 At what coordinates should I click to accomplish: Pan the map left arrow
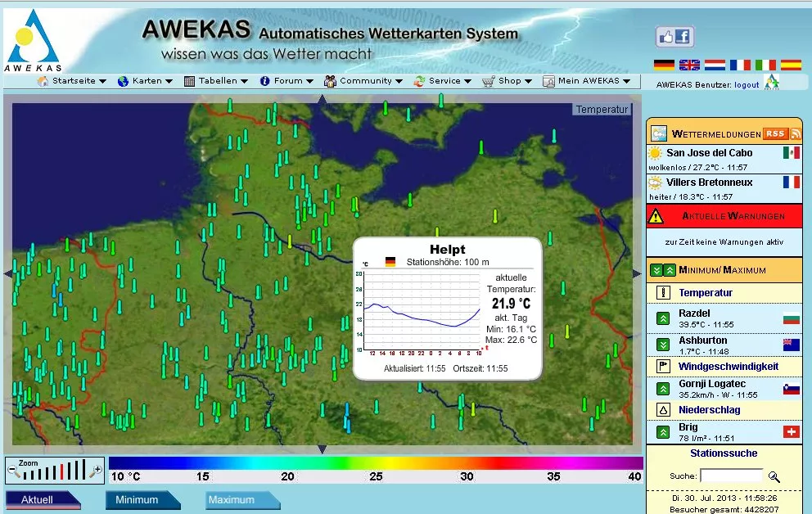tap(7, 274)
